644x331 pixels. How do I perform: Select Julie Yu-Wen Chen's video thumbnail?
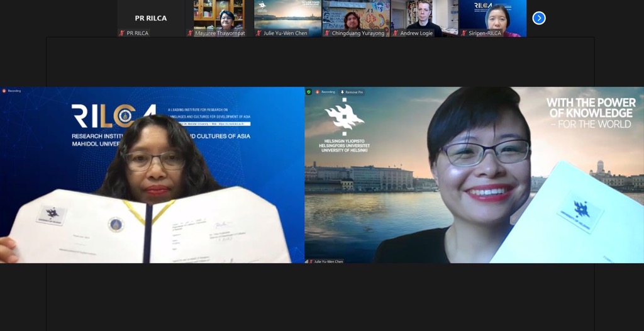(287, 18)
